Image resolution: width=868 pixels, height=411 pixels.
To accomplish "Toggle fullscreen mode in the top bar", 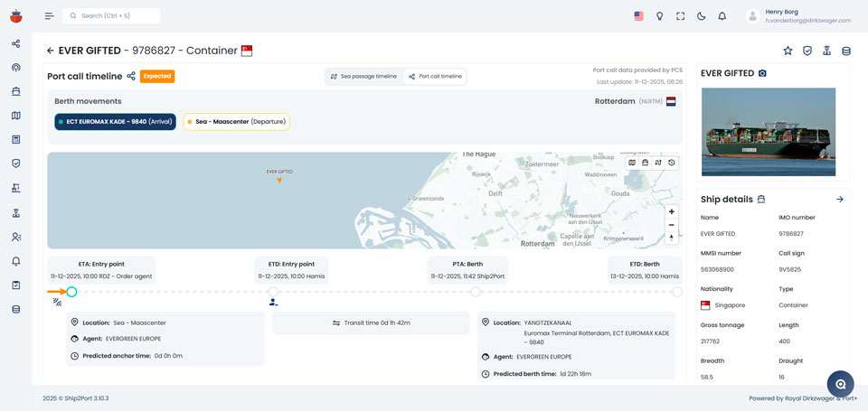I will (x=680, y=16).
